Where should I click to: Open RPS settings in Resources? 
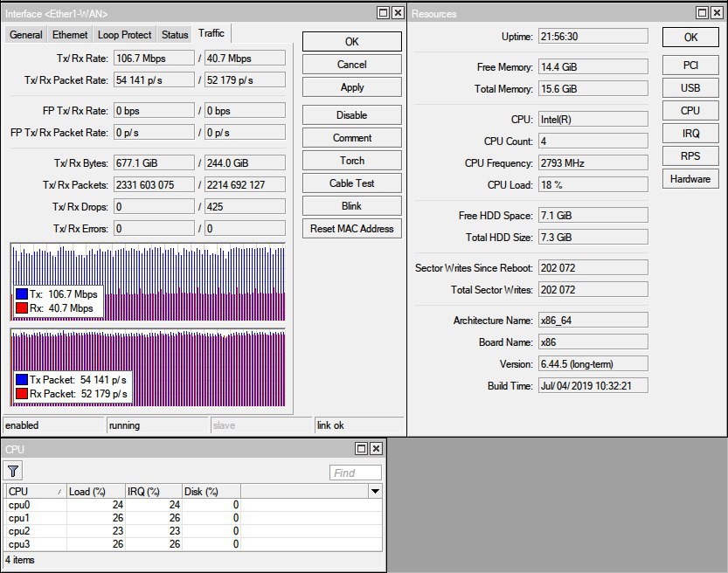[x=690, y=156]
